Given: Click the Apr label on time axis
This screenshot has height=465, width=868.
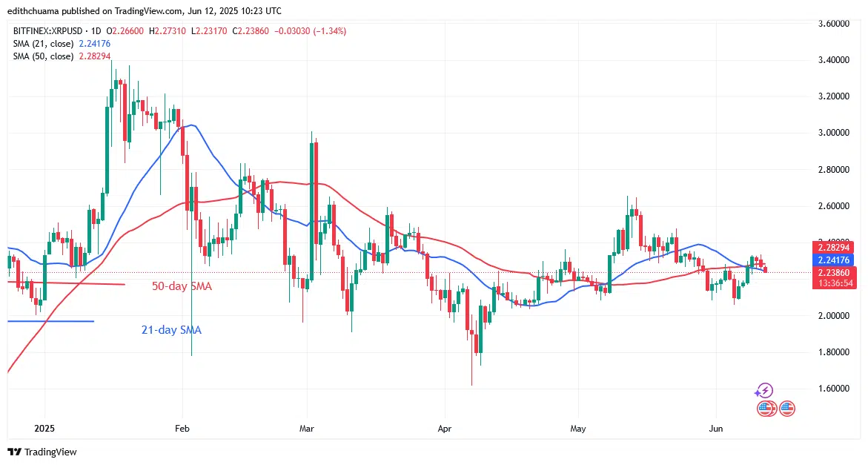Looking at the screenshot, I should [x=444, y=429].
